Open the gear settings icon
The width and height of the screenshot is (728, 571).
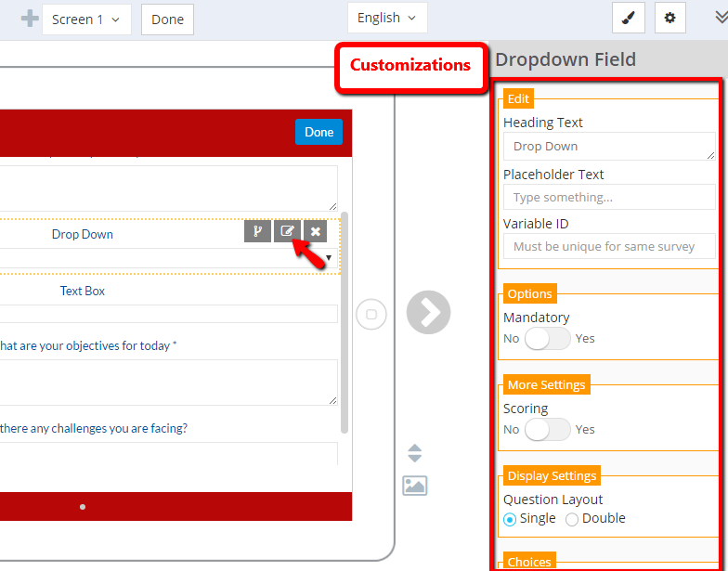coord(669,19)
